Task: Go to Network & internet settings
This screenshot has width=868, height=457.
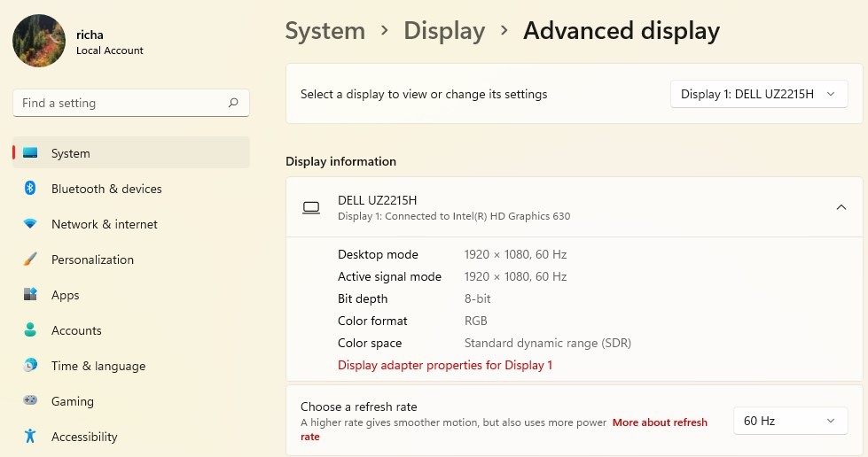Action: coord(131,223)
